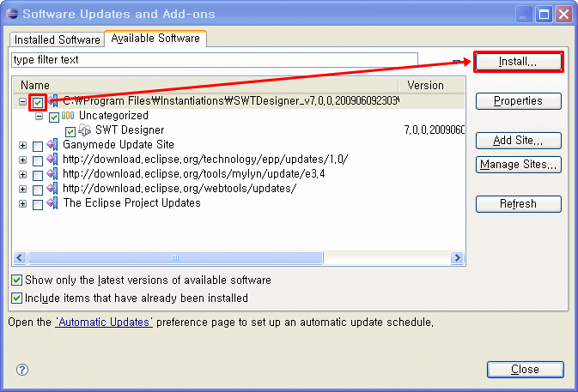Expand The Eclipse Project Updates node
This screenshot has height=392, width=578.
tap(22, 203)
